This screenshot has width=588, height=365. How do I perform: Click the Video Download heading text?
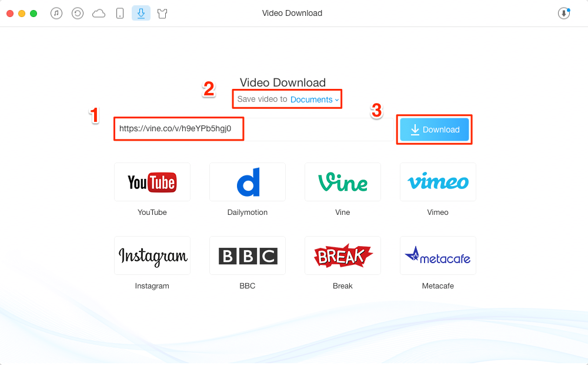click(283, 82)
